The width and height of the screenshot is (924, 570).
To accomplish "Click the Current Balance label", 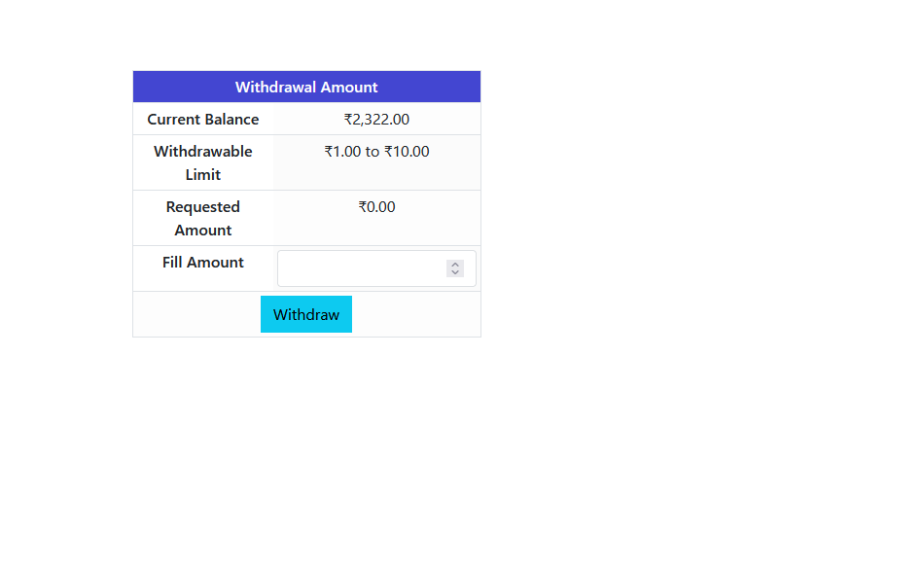I will [202, 119].
